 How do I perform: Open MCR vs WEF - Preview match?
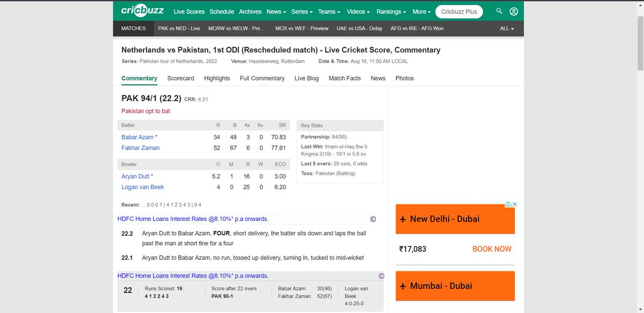coord(302,28)
